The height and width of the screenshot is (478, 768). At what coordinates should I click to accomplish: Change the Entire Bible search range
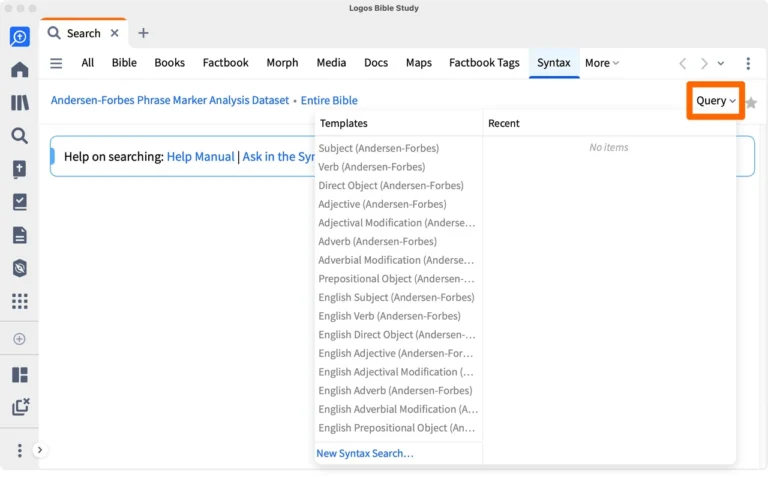pos(329,100)
